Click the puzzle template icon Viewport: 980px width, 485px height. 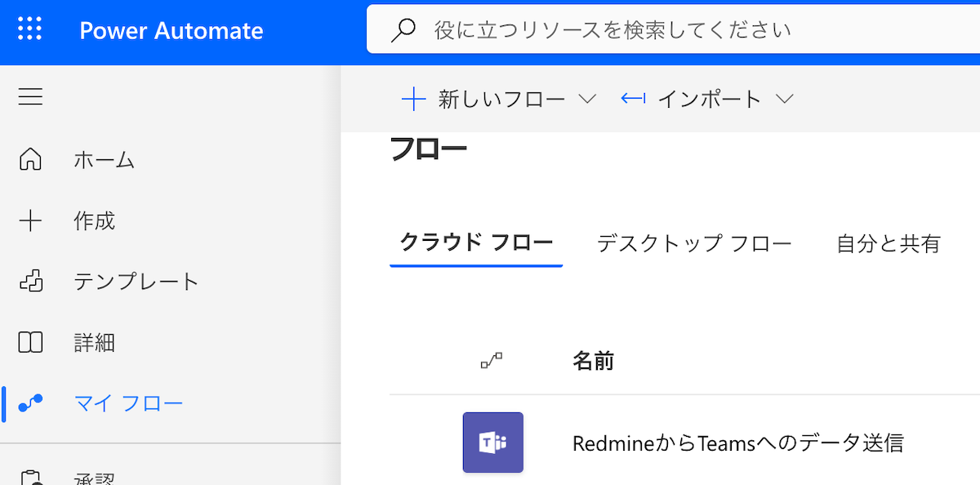click(30, 282)
